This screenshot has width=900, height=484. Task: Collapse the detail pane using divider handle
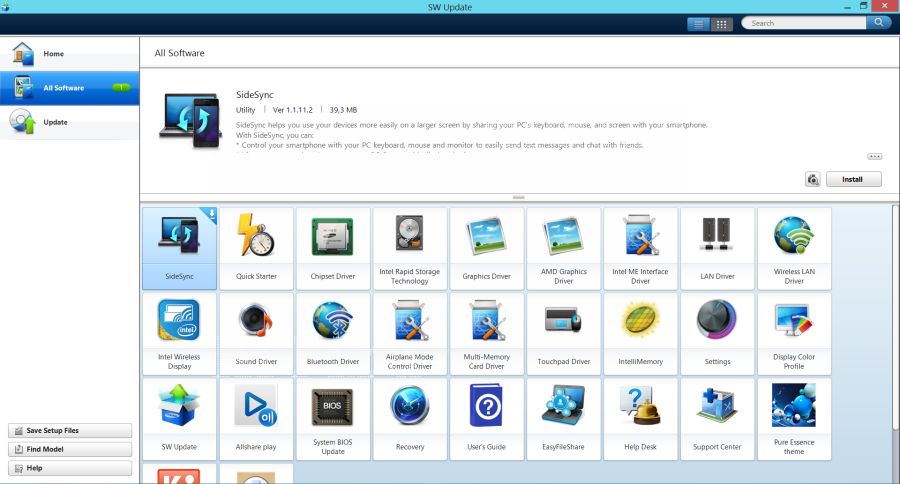[x=518, y=197]
